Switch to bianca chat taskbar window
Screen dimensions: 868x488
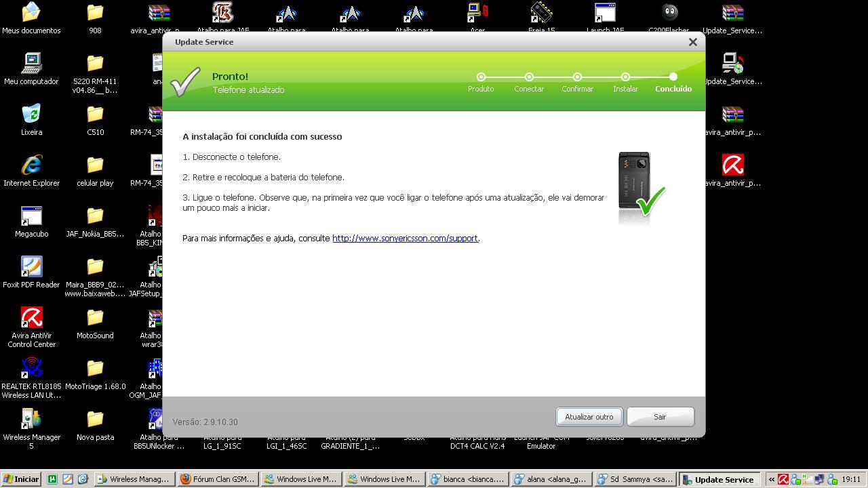click(x=467, y=479)
